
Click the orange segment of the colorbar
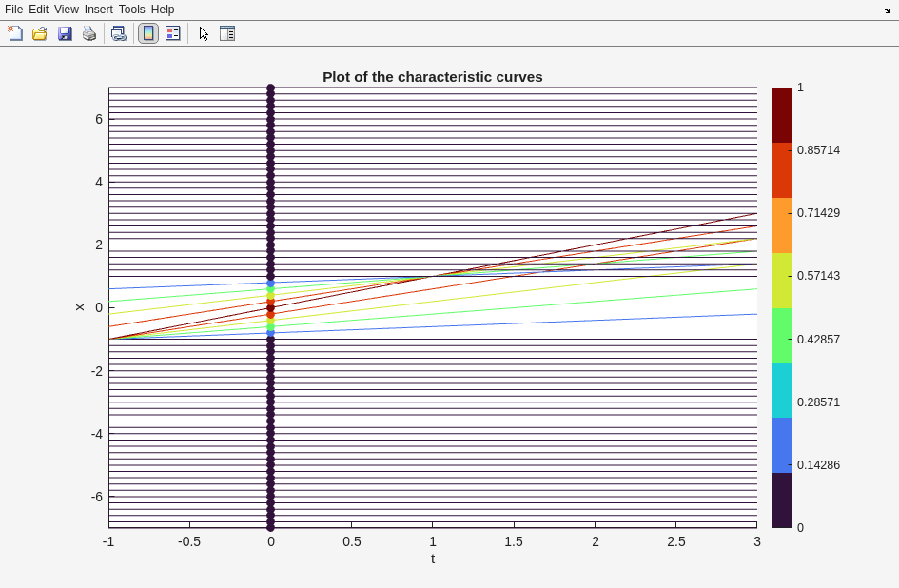tap(782, 225)
